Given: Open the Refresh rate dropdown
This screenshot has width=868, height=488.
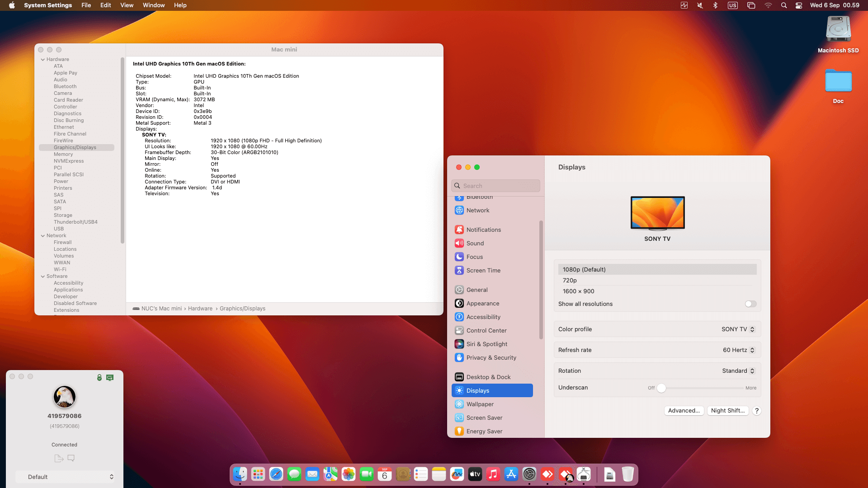Looking at the screenshot, I should pyautogui.click(x=739, y=350).
